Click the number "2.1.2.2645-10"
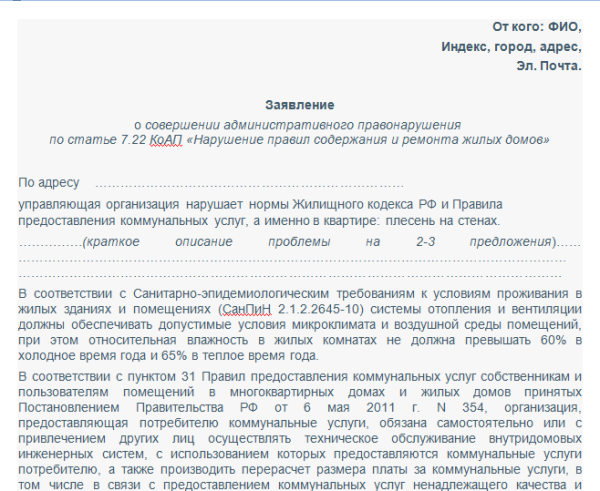This screenshot has height=491, width=600. (318, 309)
